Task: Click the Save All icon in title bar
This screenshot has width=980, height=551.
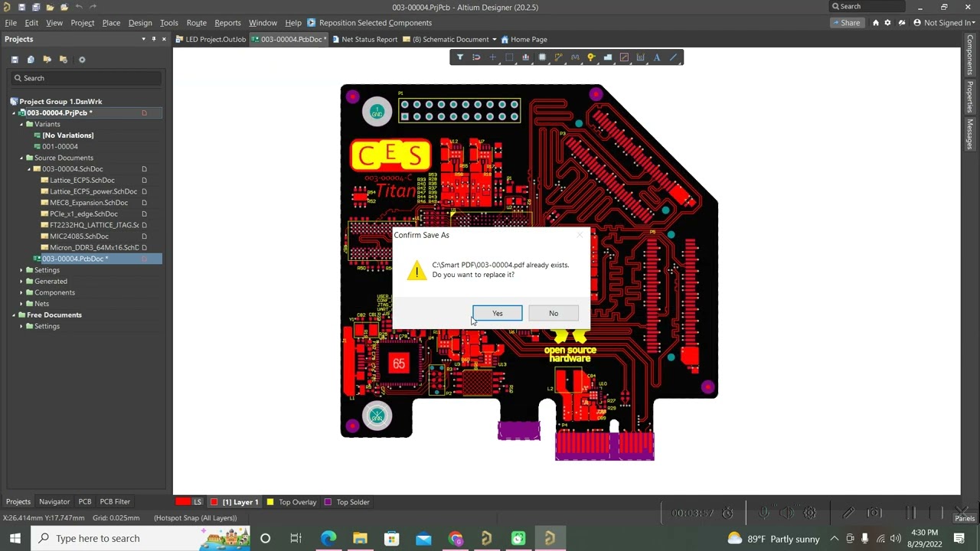Action: [x=36, y=7]
